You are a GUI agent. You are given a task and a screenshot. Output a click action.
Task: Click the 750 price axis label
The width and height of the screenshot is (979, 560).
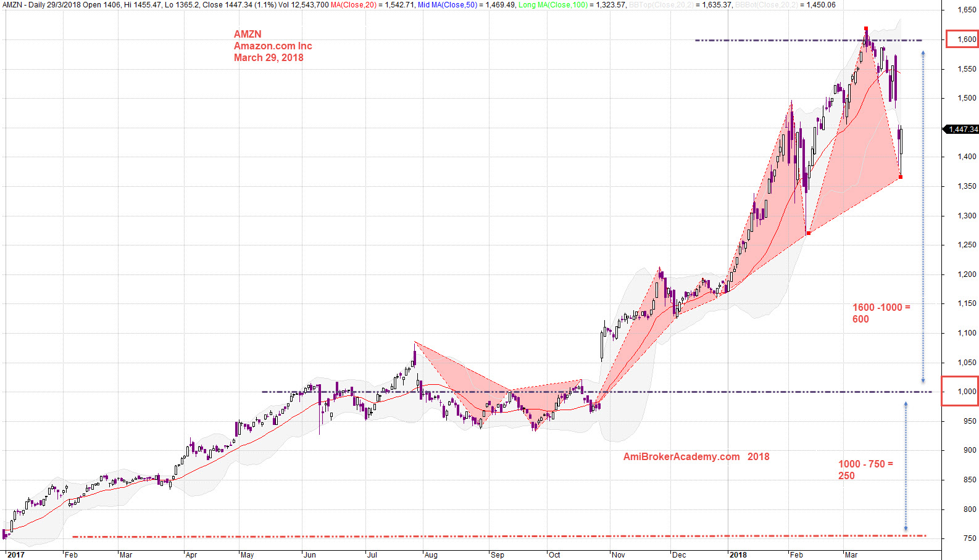pos(970,538)
